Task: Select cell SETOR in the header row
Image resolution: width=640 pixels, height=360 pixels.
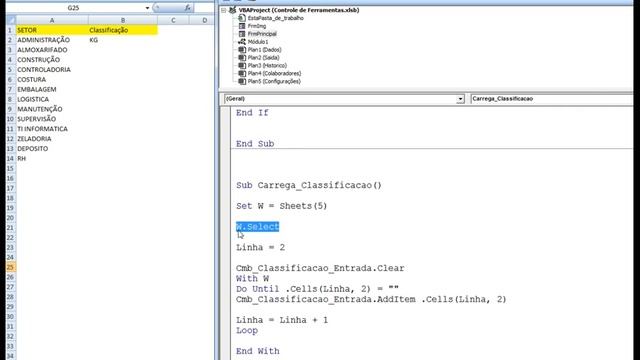Action: (x=52, y=30)
